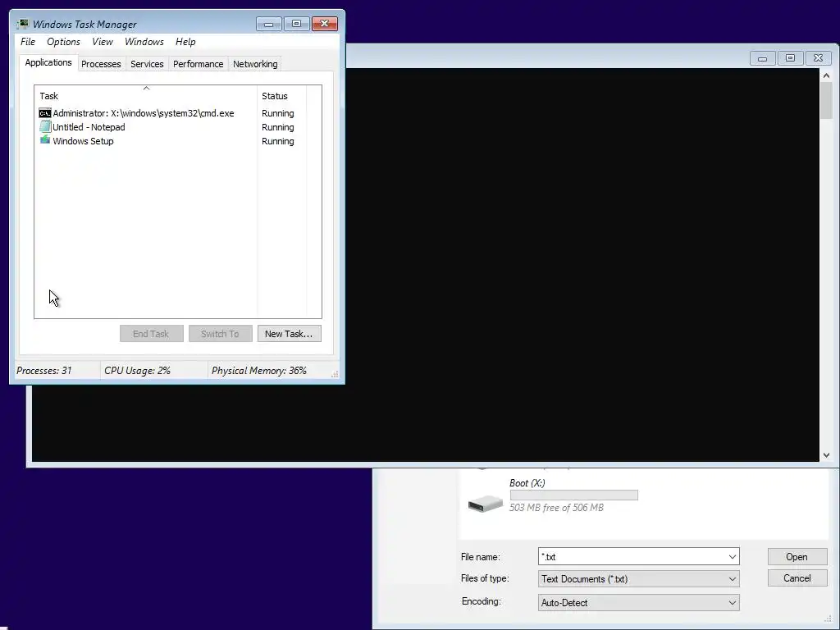Image resolution: width=840 pixels, height=630 pixels.
Task: Maximize the Task Manager window
Action: [296, 24]
